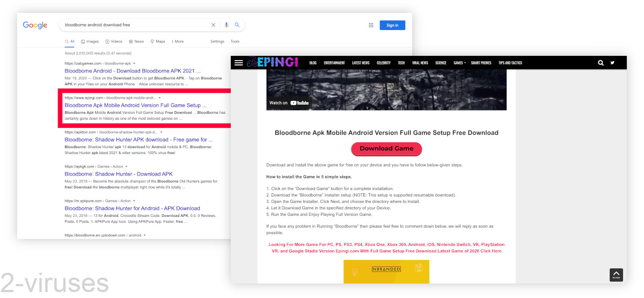Clear the Google search box with X

[213, 25]
